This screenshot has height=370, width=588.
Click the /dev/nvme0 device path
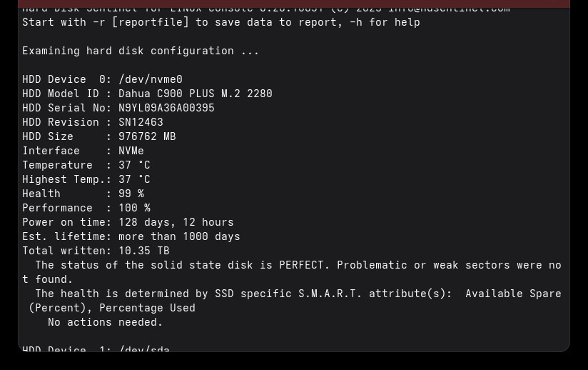click(150, 79)
